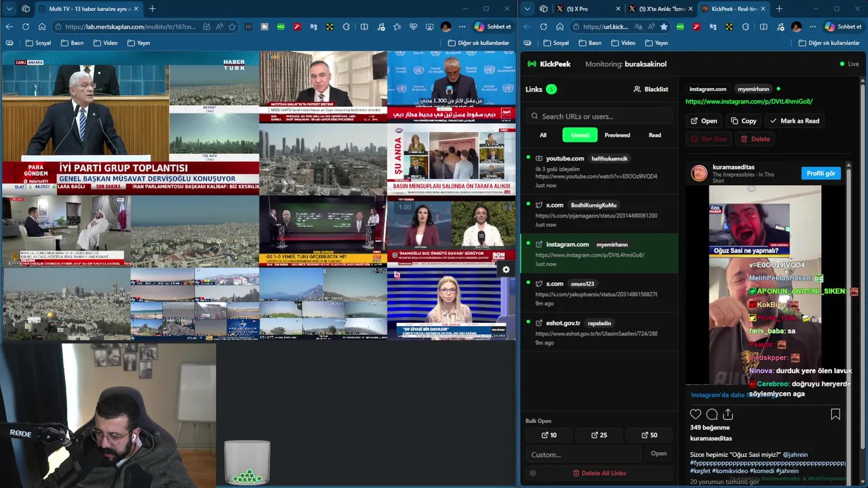
Task: Select the Previewed filter tab
Action: pos(617,135)
